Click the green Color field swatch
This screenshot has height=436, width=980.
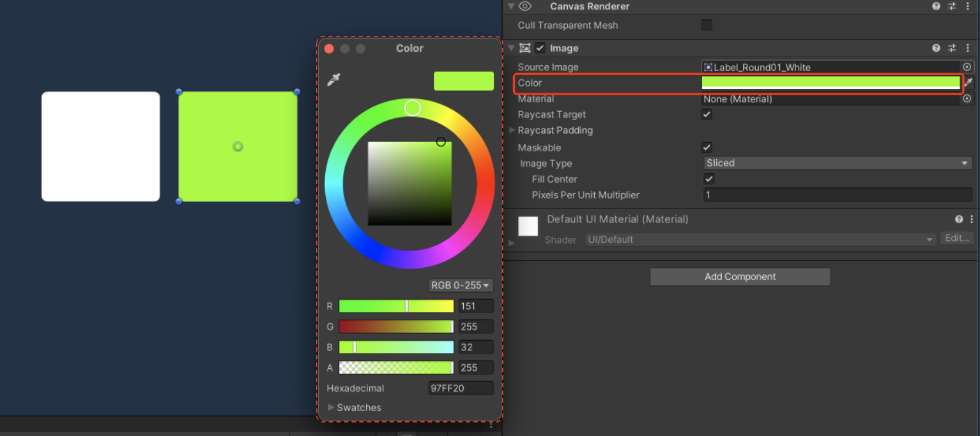point(831,82)
